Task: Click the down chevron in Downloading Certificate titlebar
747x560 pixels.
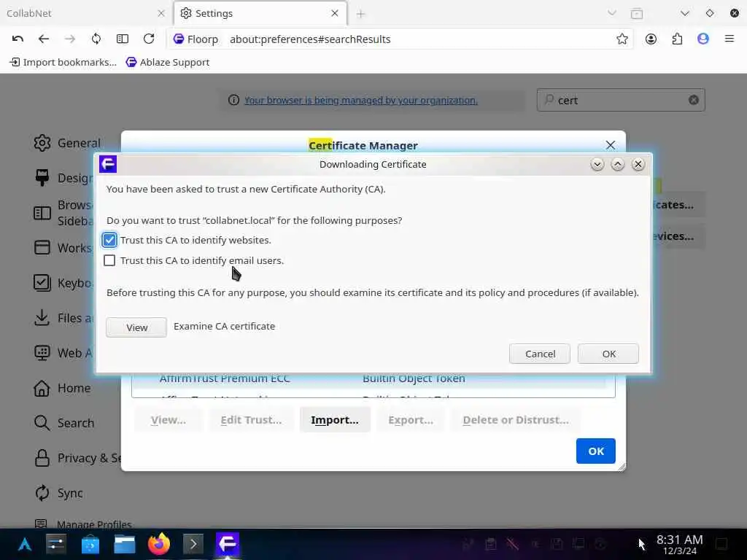Action: tap(597, 164)
